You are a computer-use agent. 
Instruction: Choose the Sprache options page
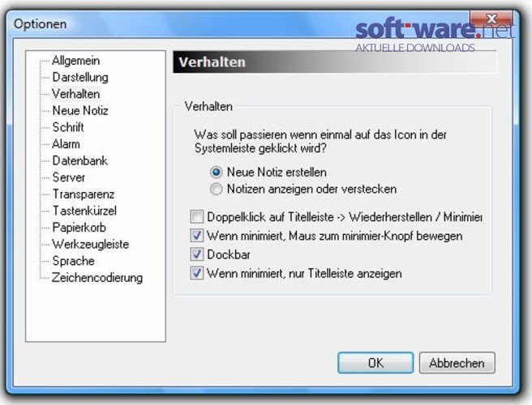73,261
